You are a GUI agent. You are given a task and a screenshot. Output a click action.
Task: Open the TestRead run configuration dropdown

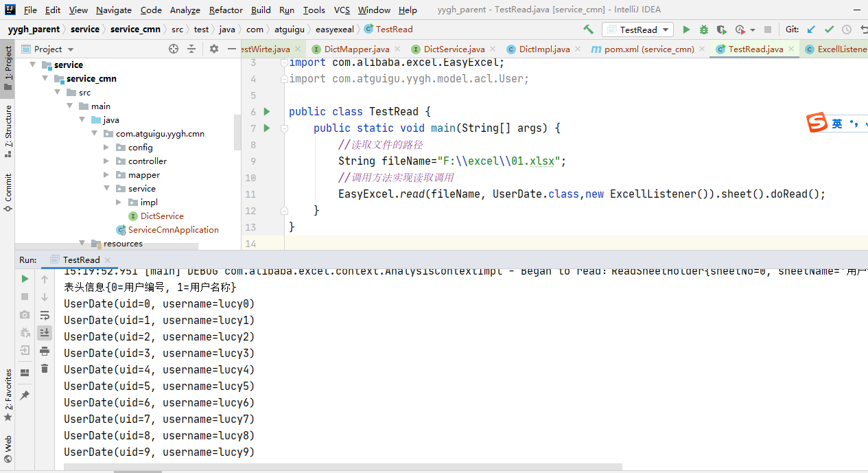point(637,30)
